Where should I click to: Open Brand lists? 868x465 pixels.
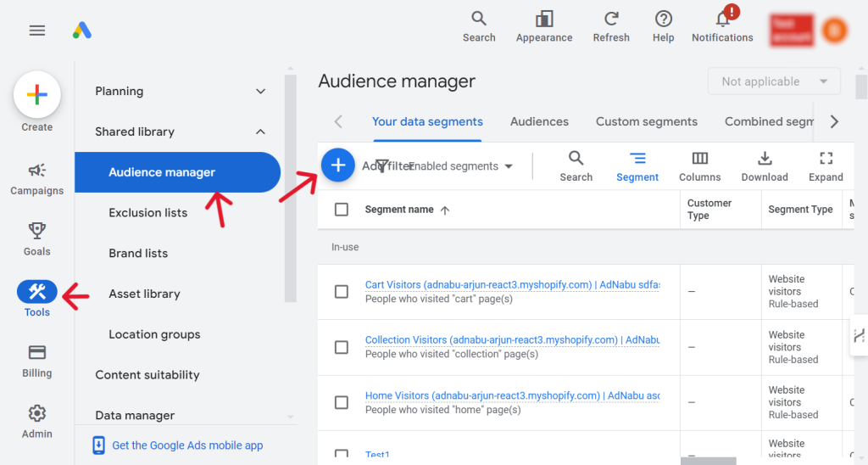point(138,253)
